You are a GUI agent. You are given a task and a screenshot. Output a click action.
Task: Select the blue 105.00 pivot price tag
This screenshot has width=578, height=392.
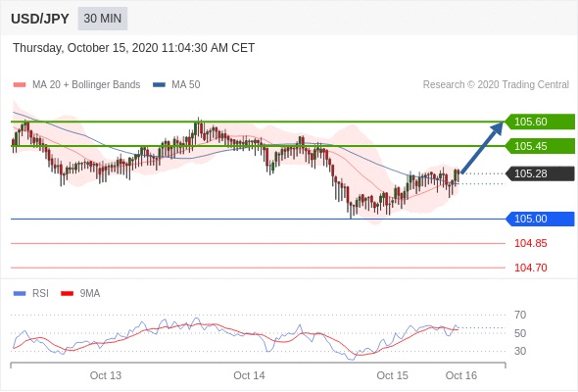[x=540, y=220]
